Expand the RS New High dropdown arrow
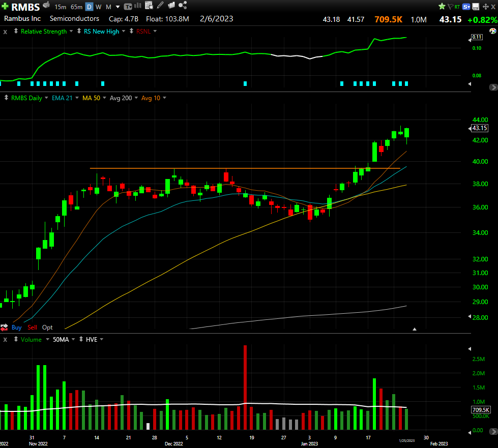 point(124,31)
